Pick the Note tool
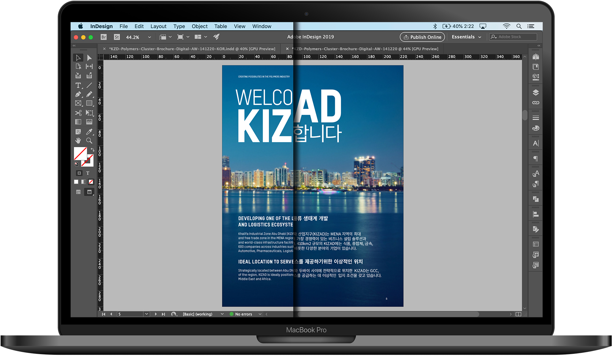The image size is (613, 364). point(78,132)
